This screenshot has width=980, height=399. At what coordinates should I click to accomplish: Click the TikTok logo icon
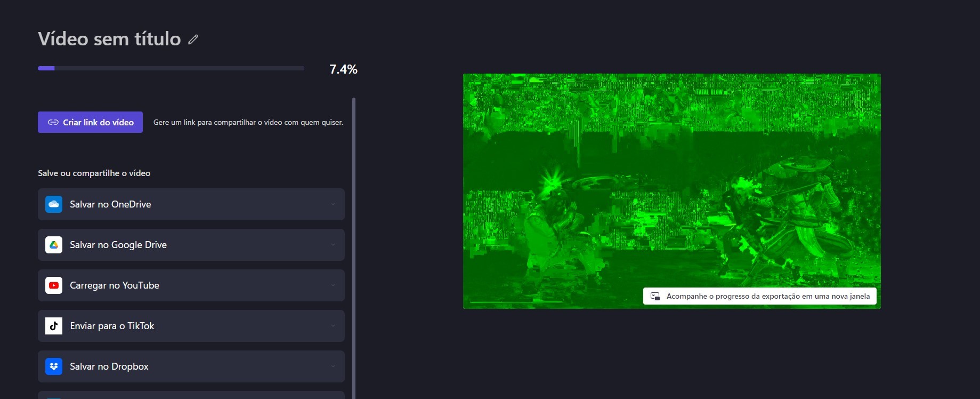pyautogui.click(x=54, y=326)
